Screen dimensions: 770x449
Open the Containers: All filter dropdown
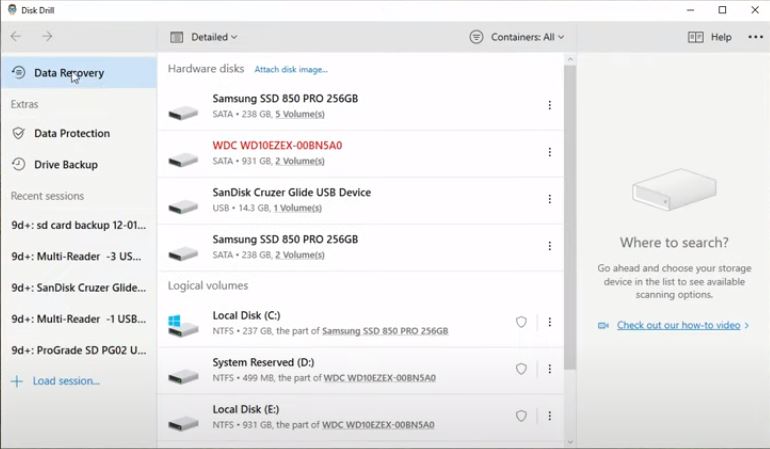[x=527, y=37]
